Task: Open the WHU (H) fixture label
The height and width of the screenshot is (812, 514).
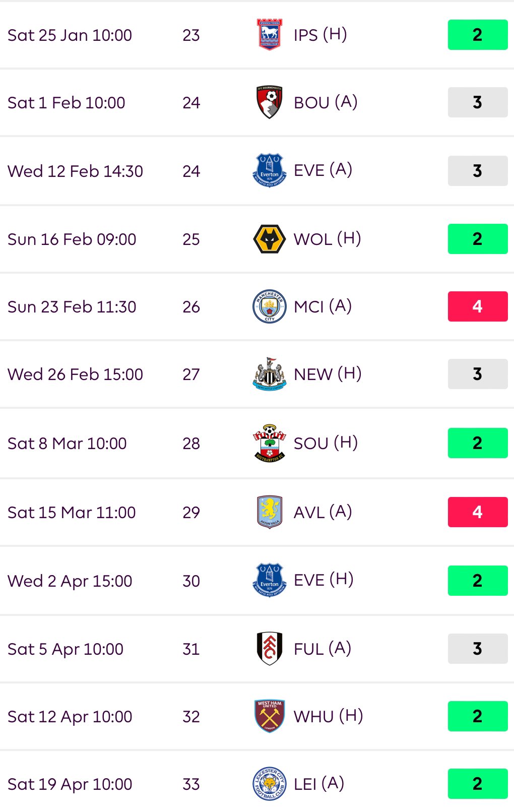Action: (x=329, y=716)
